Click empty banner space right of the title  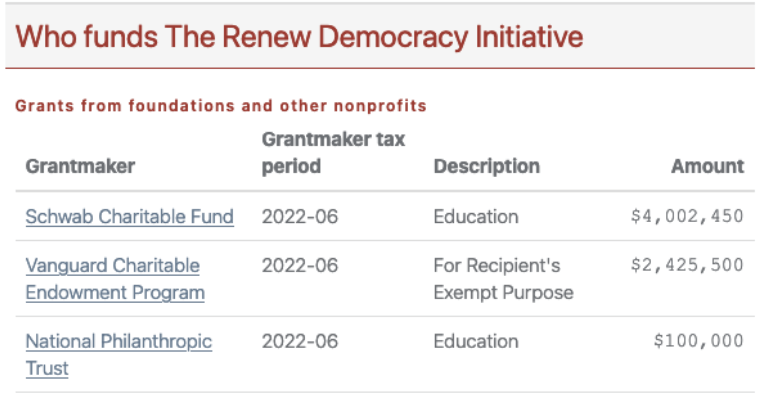[x=670, y=38]
